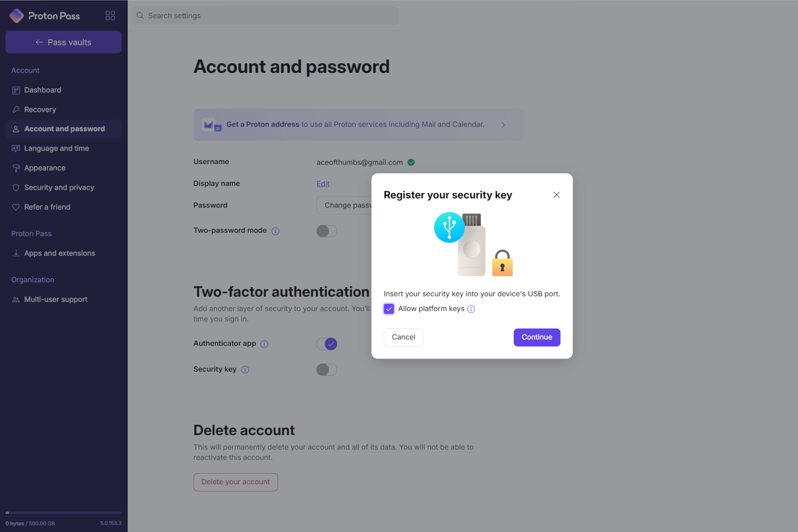Click the Multi-user support organization icon
This screenshot has width=798, height=532.
[x=16, y=299]
